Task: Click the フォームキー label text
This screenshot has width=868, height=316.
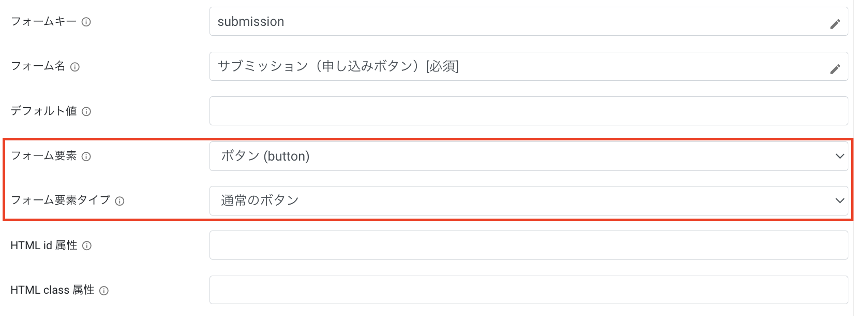Action: coord(43,22)
